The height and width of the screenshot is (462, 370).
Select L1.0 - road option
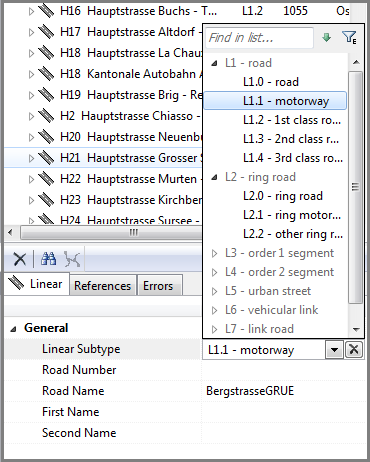[x=271, y=82]
